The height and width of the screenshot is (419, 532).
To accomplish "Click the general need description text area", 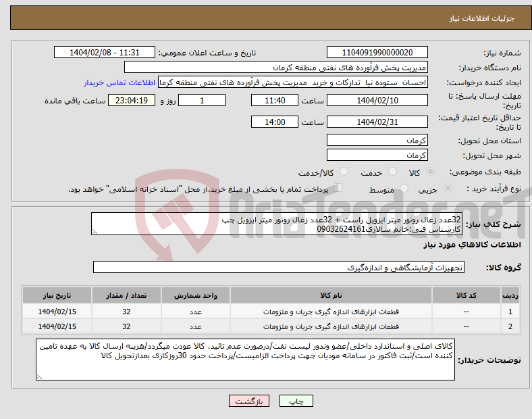I will (277, 224).
